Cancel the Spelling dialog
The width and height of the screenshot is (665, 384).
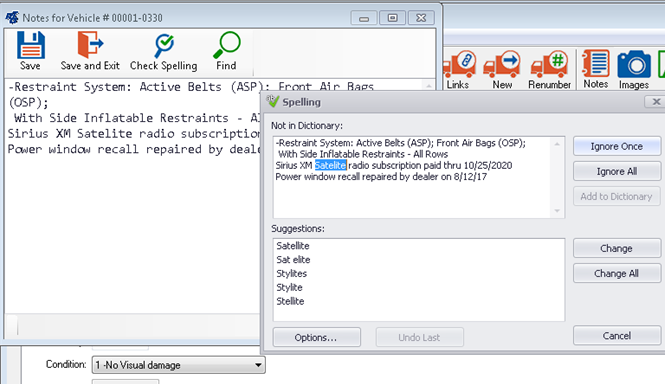pos(617,336)
